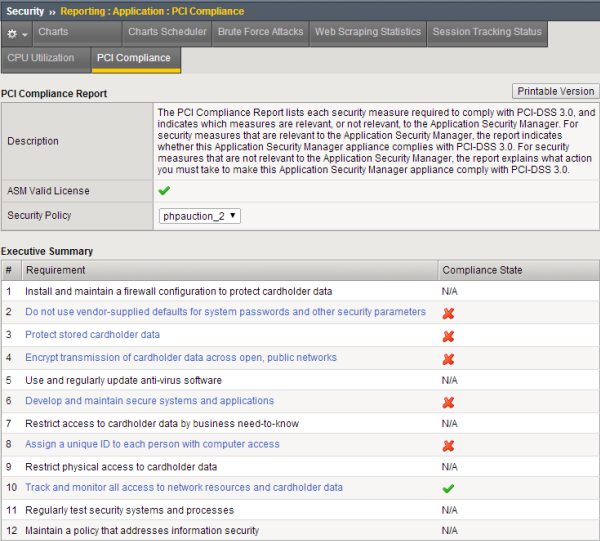Open the Protect stored cardholder data link
This screenshot has height=541, width=600.
pyautogui.click(x=92, y=335)
